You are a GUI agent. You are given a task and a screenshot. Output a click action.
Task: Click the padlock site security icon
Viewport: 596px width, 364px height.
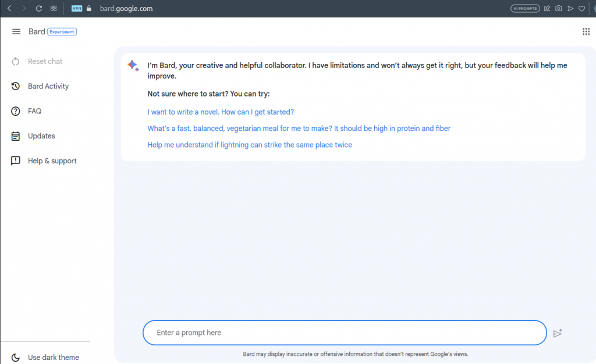(x=89, y=8)
